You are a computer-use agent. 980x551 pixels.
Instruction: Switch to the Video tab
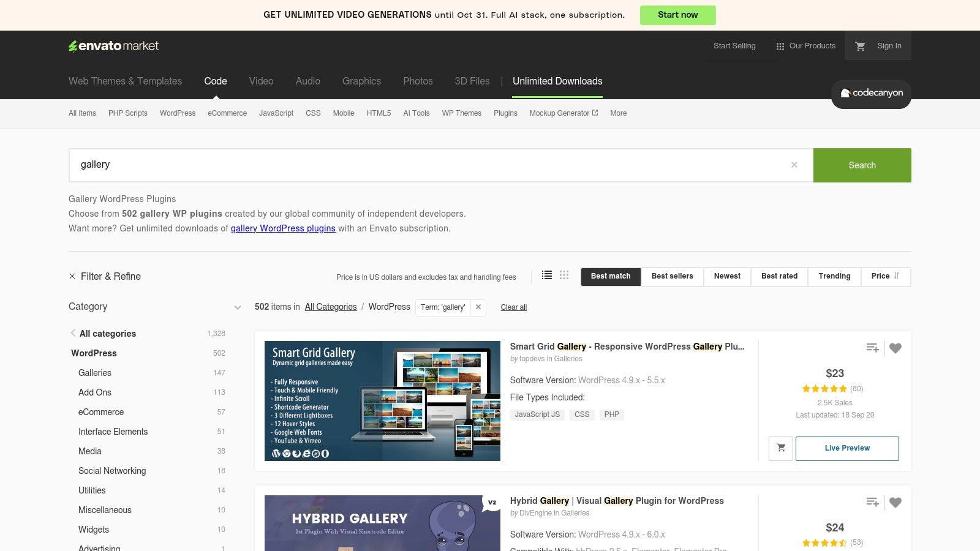261,81
